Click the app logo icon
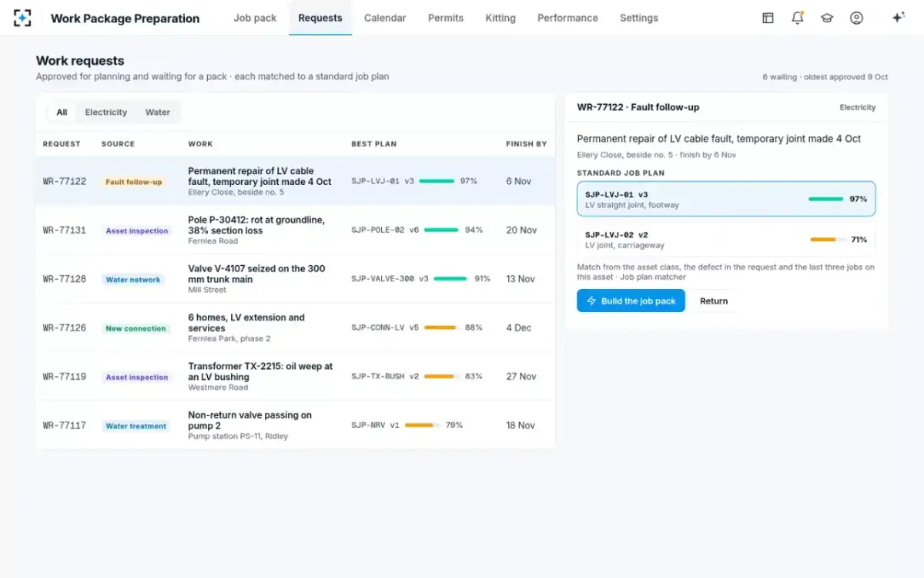 click(23, 18)
